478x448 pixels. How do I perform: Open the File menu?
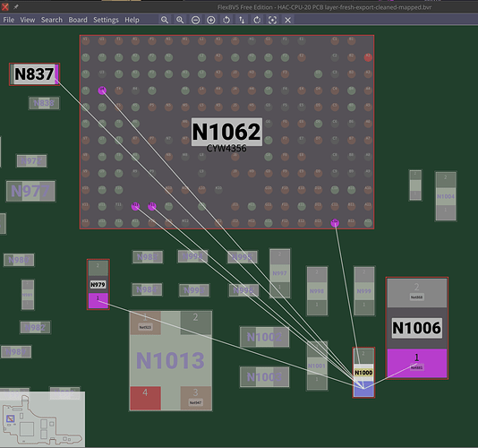pos(9,20)
